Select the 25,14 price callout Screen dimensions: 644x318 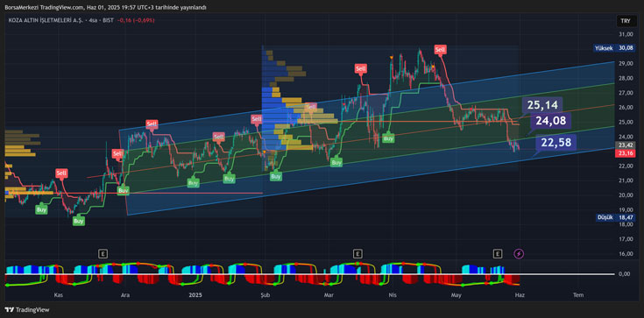click(x=542, y=105)
